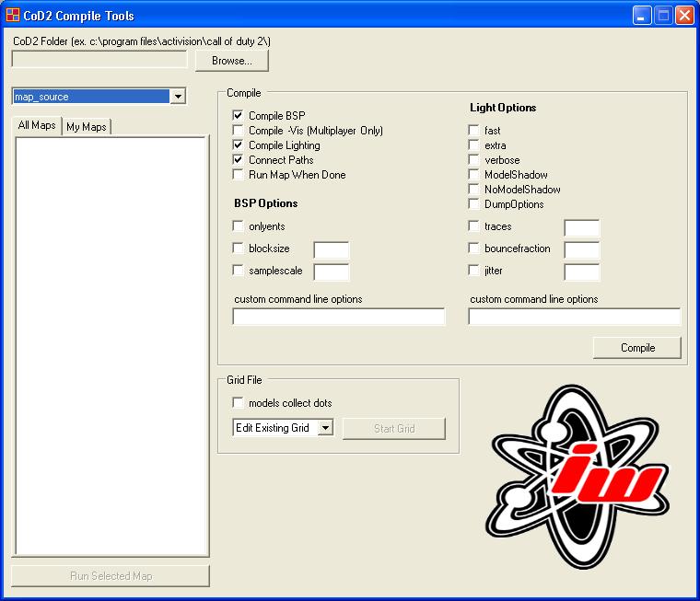Enable the blocksize checkbox
Viewport: 700px width, 601px height.
click(x=238, y=248)
